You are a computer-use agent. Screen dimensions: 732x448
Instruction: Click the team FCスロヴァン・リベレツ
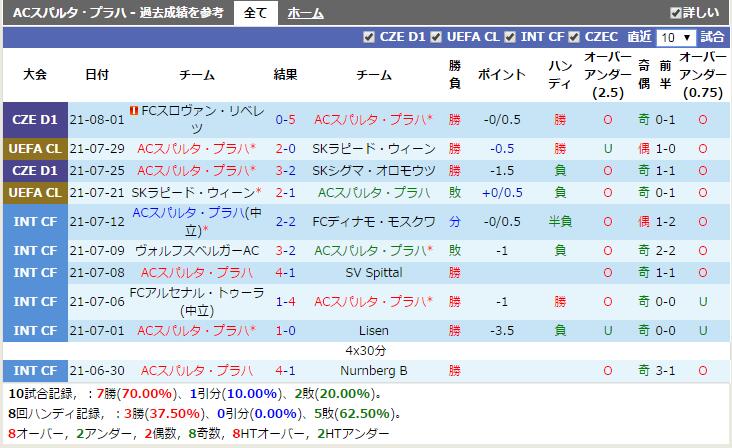pyautogui.click(x=202, y=119)
